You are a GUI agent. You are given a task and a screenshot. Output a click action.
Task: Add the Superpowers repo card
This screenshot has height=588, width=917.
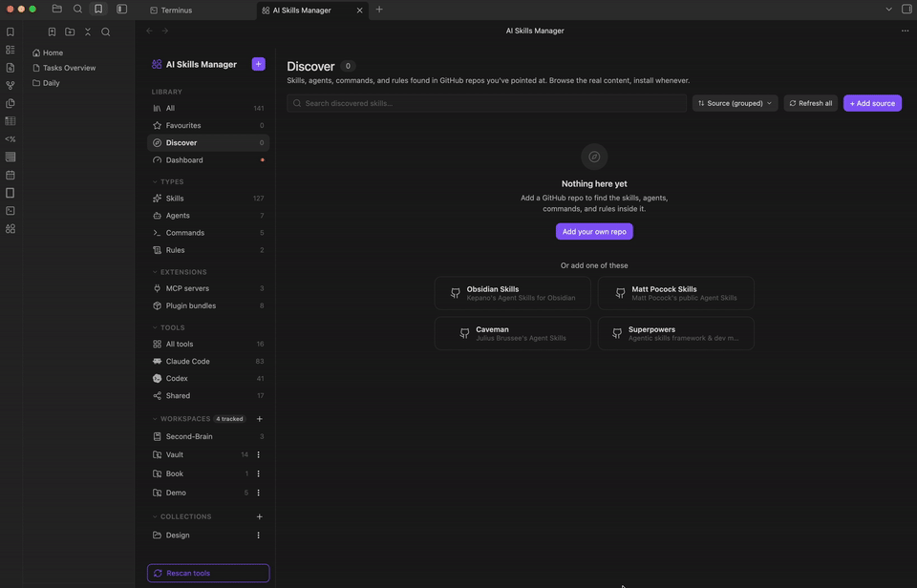click(x=675, y=334)
